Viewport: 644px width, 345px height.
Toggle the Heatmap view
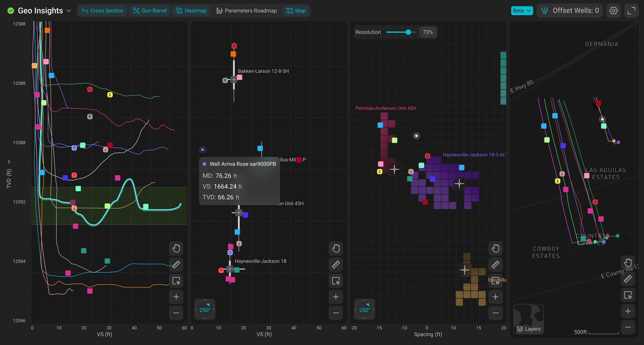point(192,11)
